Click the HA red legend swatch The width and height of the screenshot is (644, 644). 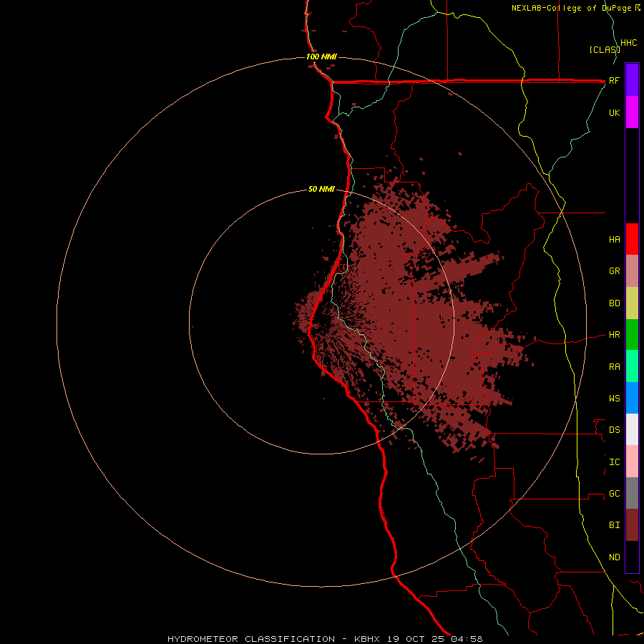click(x=632, y=239)
